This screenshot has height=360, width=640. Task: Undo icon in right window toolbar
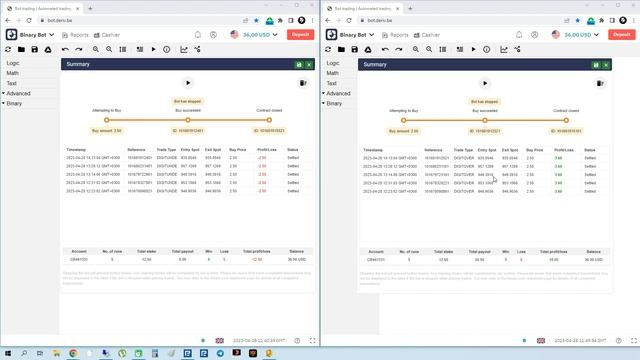[385, 49]
